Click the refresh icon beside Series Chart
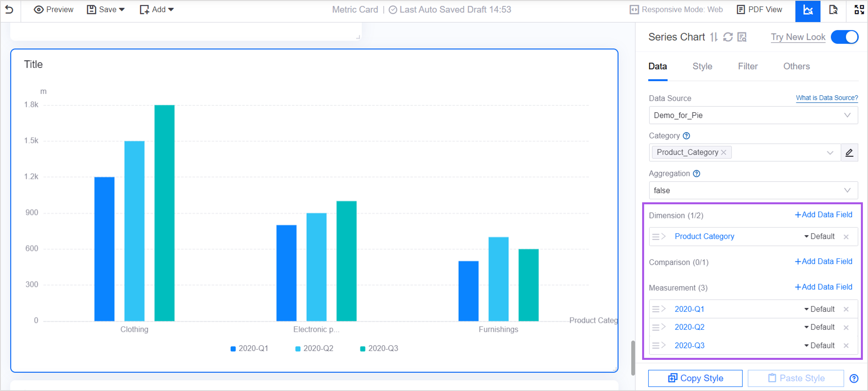 coord(728,37)
